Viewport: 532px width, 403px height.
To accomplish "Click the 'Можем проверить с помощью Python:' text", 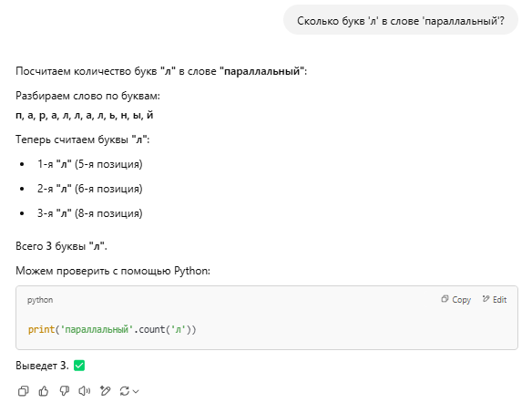I will [x=113, y=271].
